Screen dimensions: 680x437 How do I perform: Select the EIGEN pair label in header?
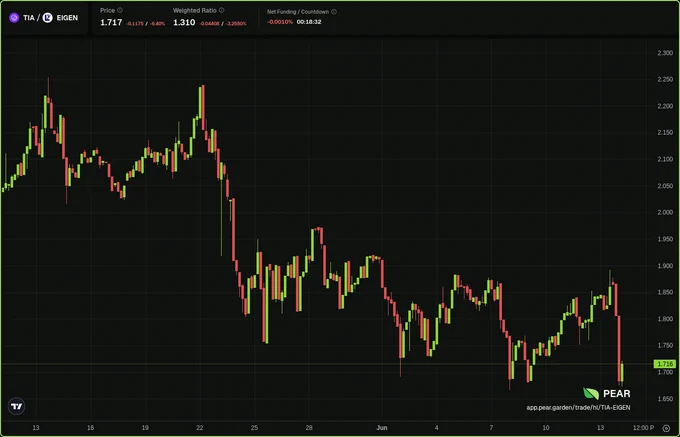tap(67, 18)
